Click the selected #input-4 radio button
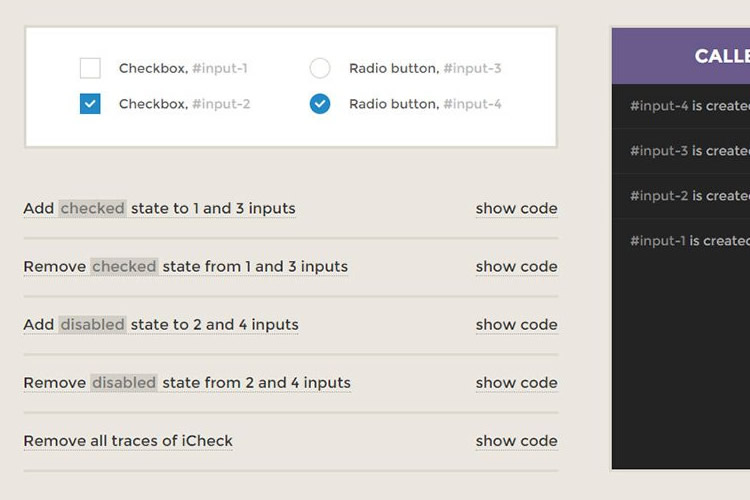Image resolution: width=750 pixels, height=500 pixels. click(x=320, y=103)
